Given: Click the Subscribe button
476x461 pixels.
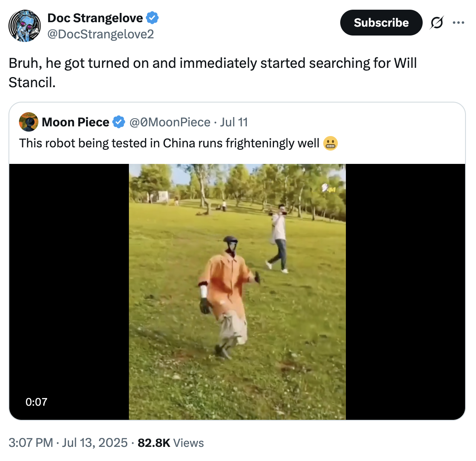Looking at the screenshot, I should click(x=381, y=23).
